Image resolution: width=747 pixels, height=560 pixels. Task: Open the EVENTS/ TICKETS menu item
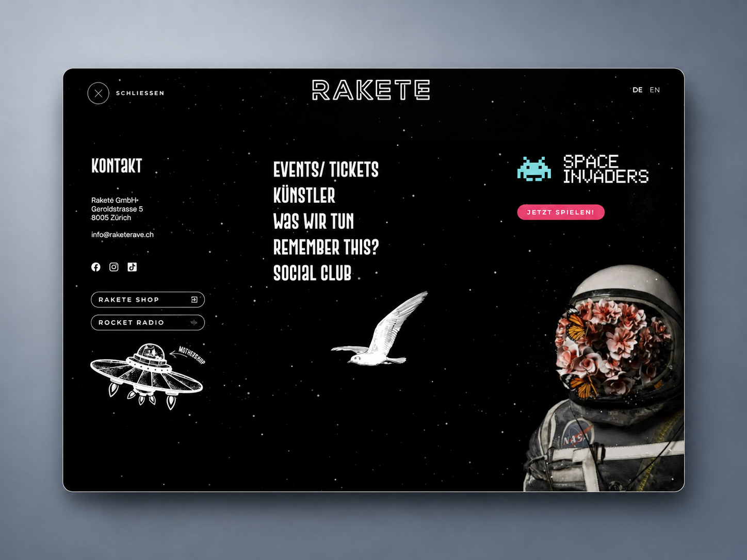tap(326, 170)
